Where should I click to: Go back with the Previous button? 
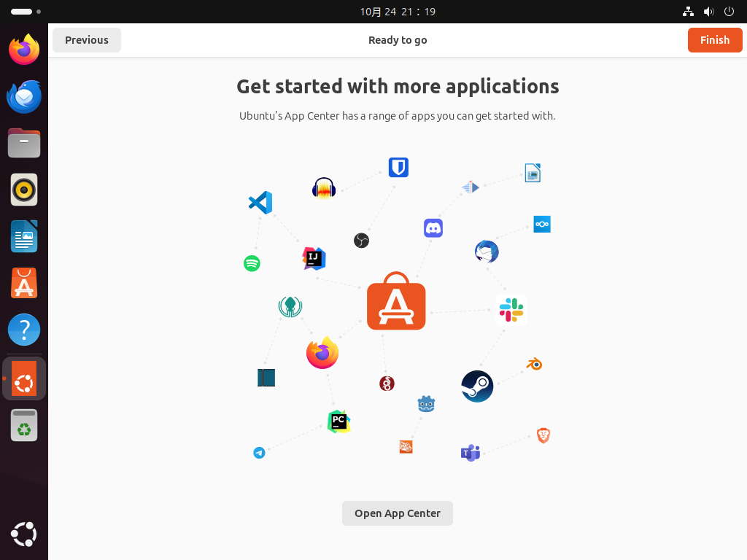87,40
